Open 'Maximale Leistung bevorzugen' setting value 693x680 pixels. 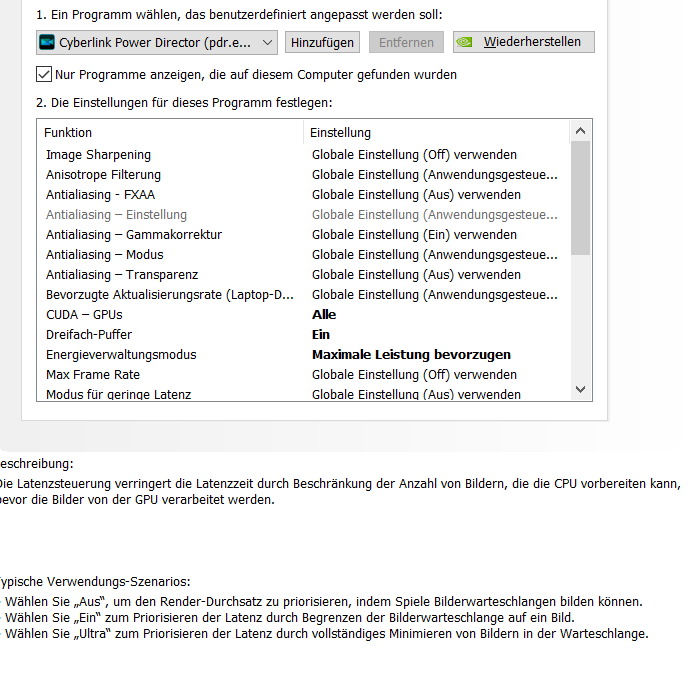pyautogui.click(x=411, y=354)
